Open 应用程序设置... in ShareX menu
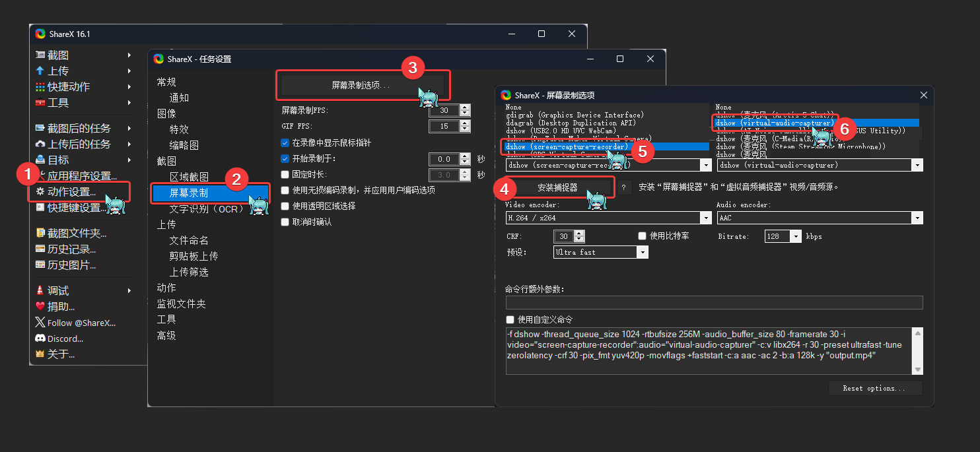The image size is (980, 452). point(82,176)
